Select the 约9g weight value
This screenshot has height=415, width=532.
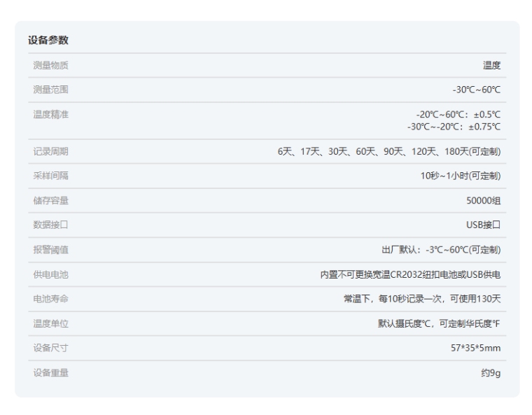click(490, 372)
